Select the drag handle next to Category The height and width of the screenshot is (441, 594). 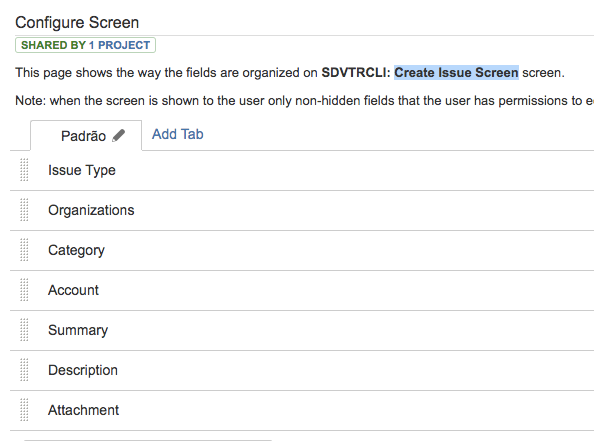(x=24, y=250)
